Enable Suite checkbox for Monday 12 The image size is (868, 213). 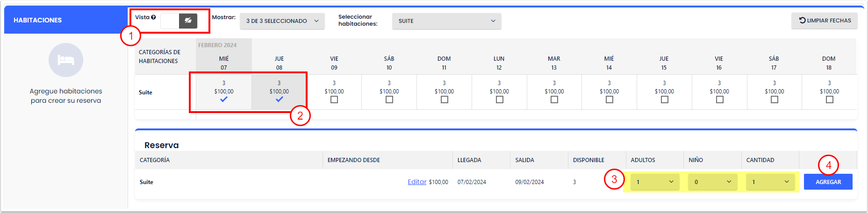500,99
